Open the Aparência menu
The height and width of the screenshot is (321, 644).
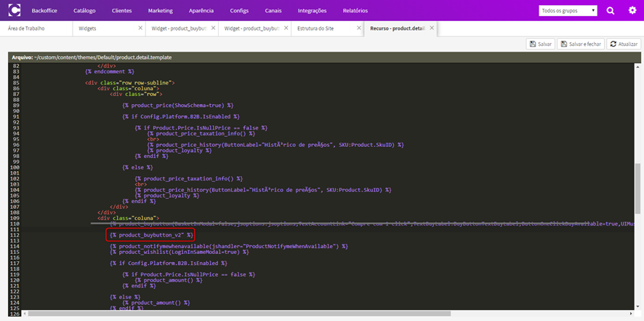coord(201,11)
